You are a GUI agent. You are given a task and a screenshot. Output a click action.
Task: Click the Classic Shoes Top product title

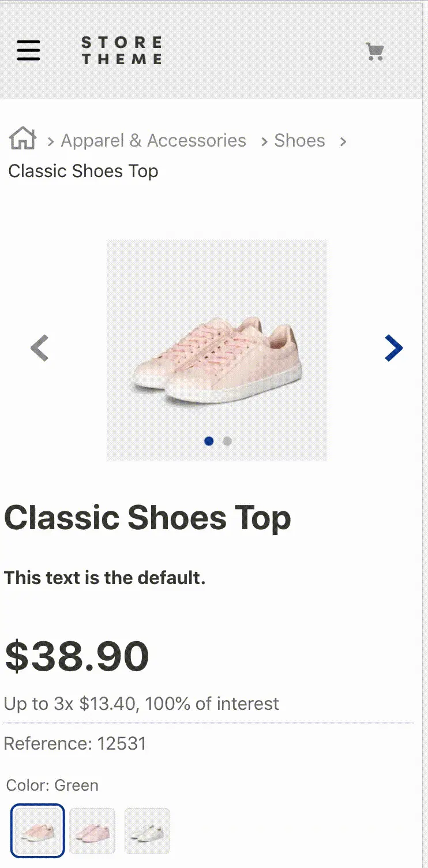148,517
